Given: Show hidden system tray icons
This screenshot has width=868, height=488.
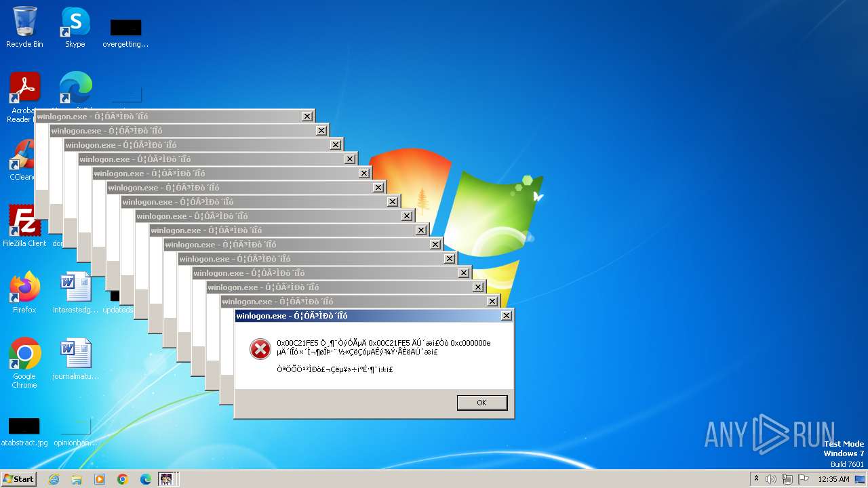Looking at the screenshot, I should [x=756, y=479].
